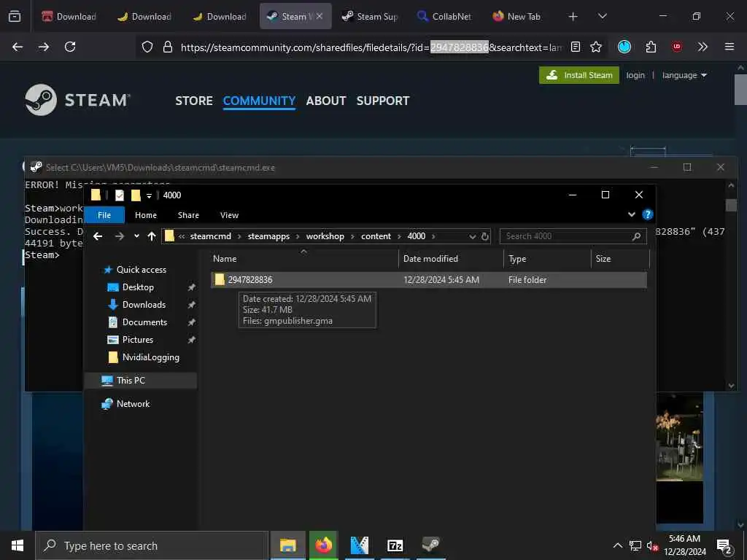Click Firefox forward navigation arrow
747x560 pixels.
pos(43,47)
